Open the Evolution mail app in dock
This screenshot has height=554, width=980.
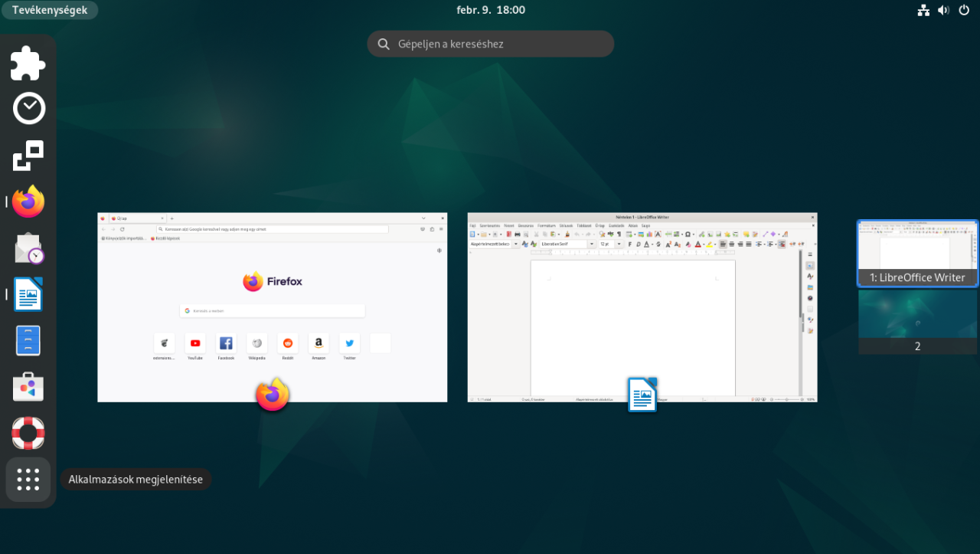28,248
